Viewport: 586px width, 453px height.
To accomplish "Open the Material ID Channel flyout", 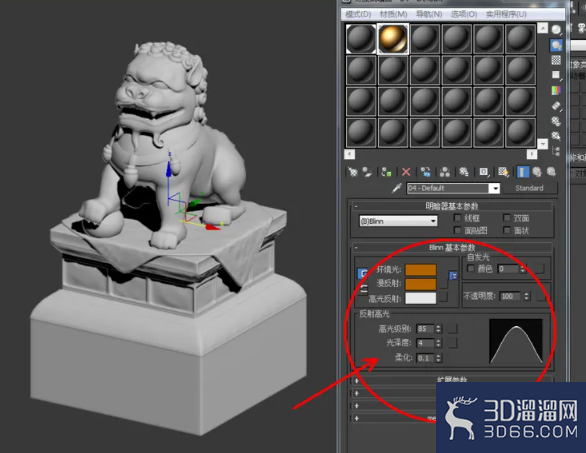I will 484,172.
